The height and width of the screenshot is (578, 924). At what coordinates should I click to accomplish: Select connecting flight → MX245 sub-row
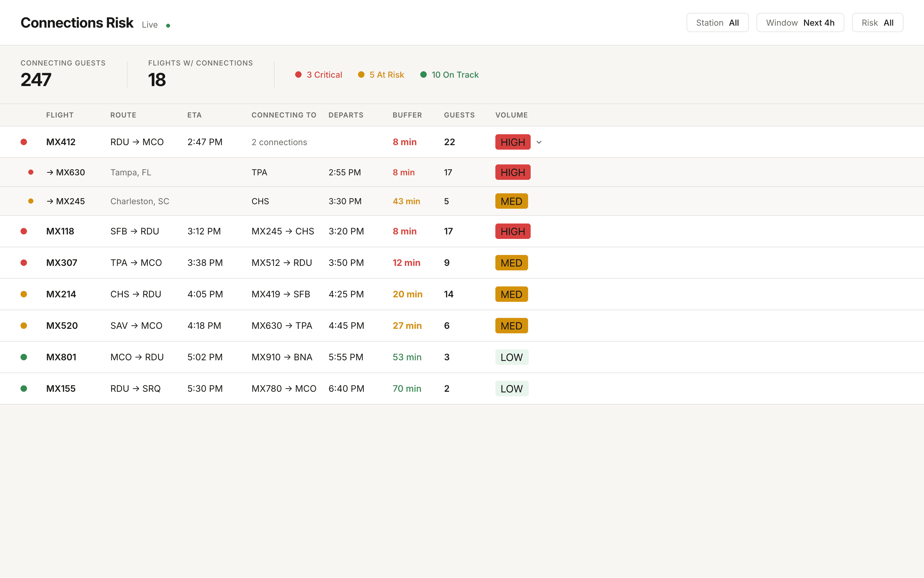[x=66, y=201]
